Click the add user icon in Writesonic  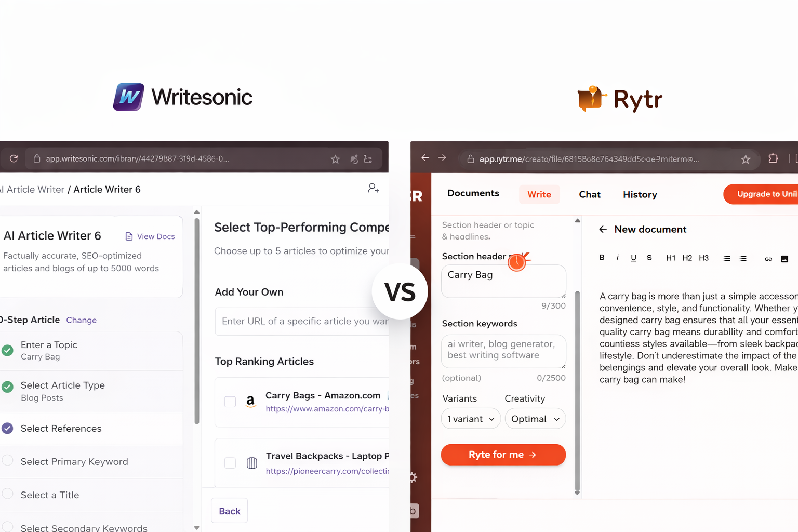pyautogui.click(x=373, y=188)
